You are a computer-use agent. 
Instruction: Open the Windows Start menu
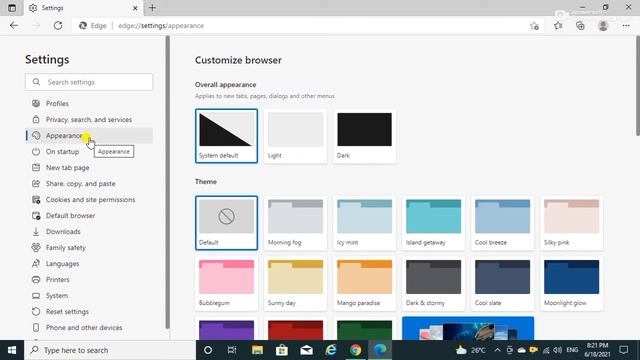click(12, 350)
